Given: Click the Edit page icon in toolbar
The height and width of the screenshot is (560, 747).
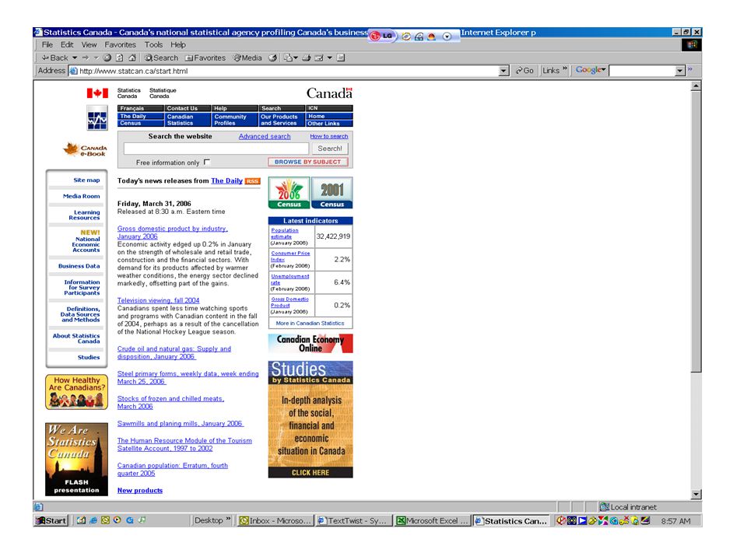Looking at the screenshot, I should [x=319, y=58].
